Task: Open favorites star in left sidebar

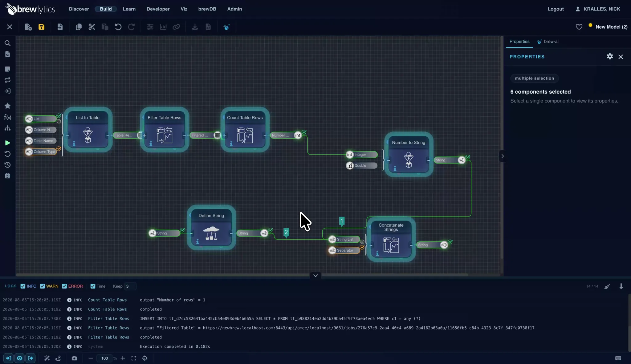Action: click(7, 106)
